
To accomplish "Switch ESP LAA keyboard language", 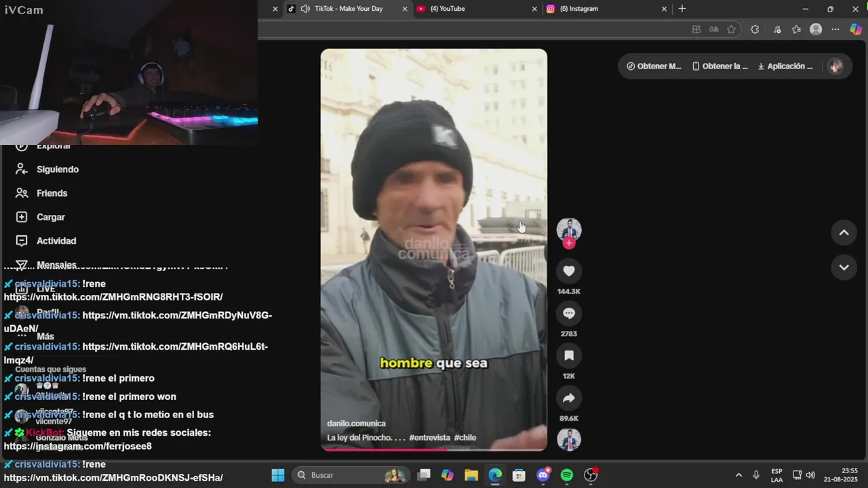I will (x=777, y=475).
